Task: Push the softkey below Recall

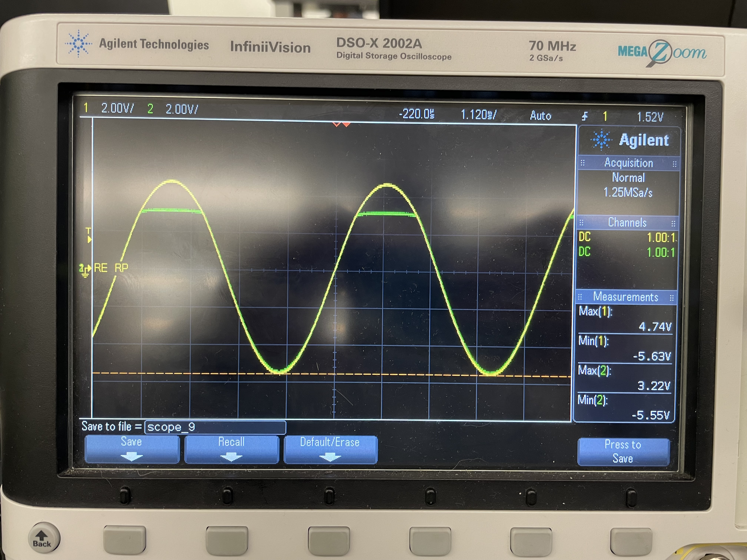Action: [x=227, y=540]
